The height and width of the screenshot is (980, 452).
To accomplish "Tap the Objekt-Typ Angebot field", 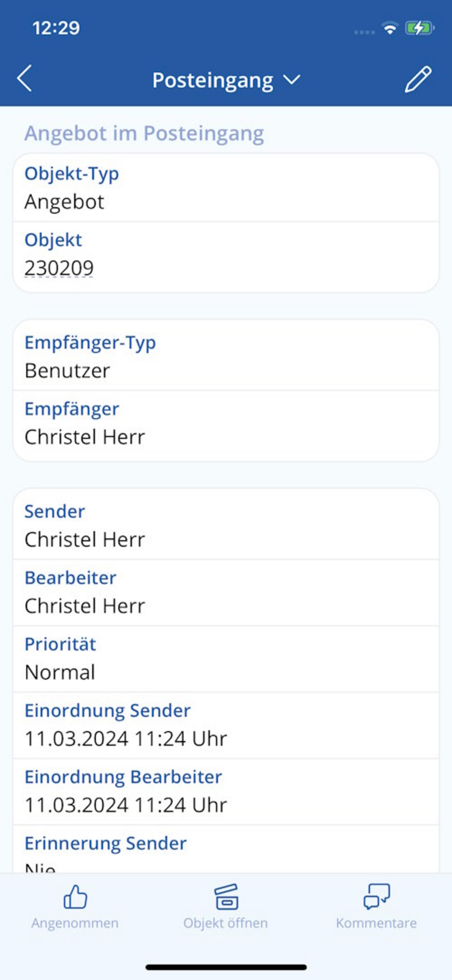I will click(226, 188).
